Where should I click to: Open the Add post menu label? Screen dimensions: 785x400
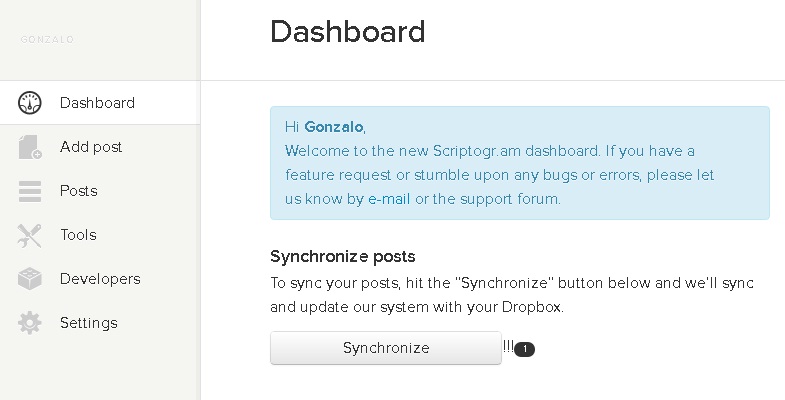[x=91, y=147]
